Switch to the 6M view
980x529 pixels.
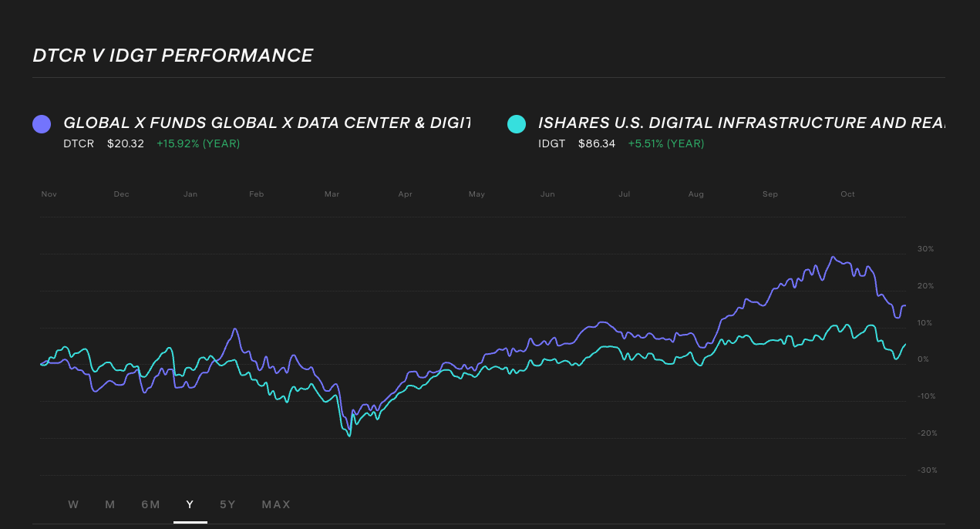tap(150, 504)
